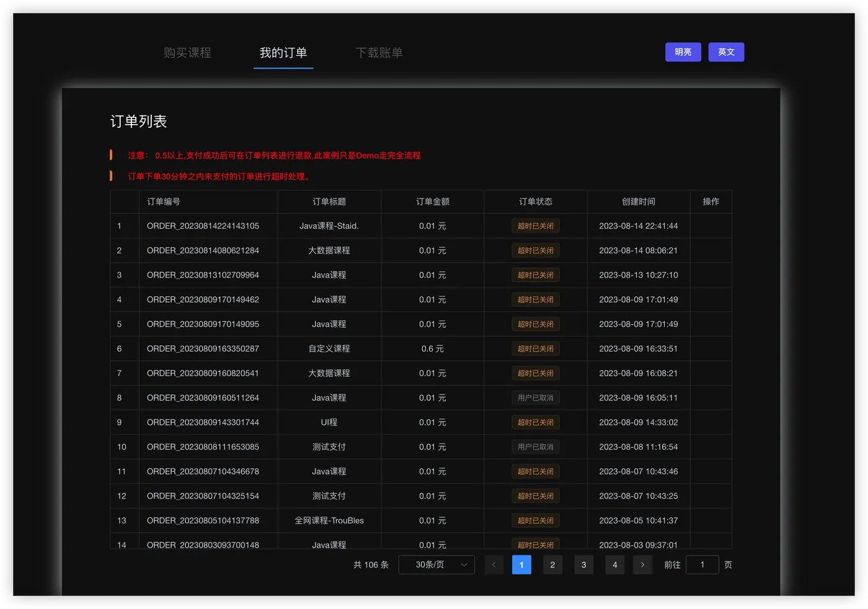This screenshot has height=609, width=868.
Task: Focus the 前往 page number input
Action: tap(702, 564)
